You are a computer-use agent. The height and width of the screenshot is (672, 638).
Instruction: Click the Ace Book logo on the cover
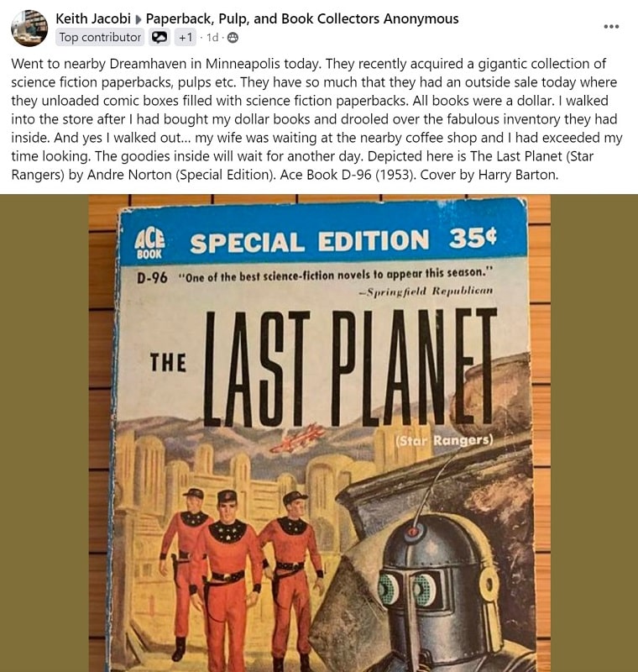pos(149,244)
